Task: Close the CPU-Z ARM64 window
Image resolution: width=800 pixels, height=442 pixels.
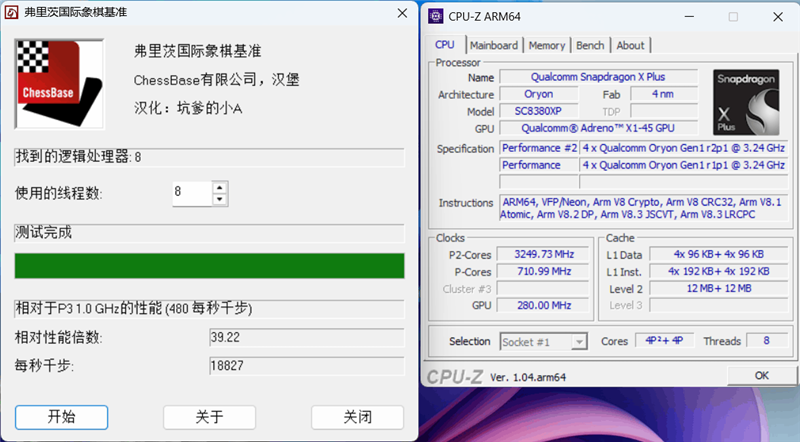Action: coord(778,17)
